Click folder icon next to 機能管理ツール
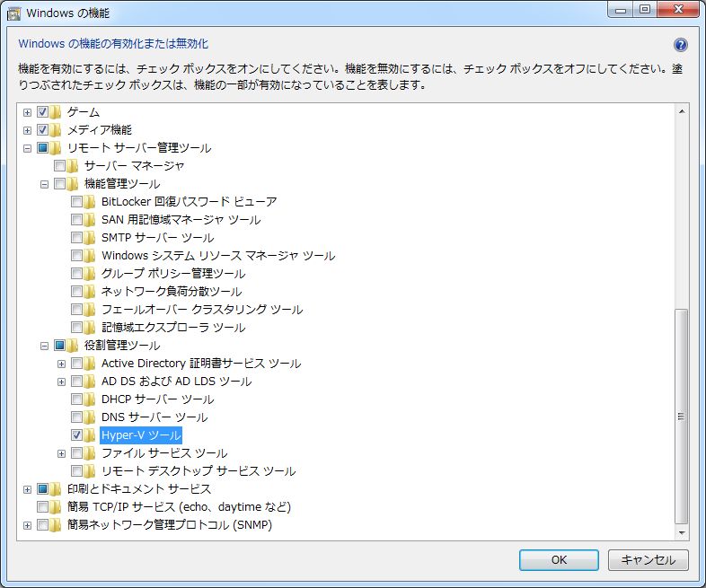The image size is (706, 588). 73,183
